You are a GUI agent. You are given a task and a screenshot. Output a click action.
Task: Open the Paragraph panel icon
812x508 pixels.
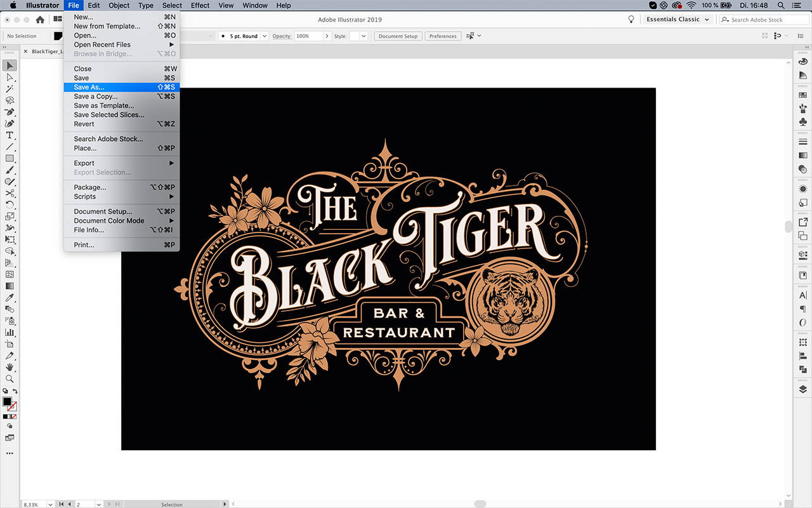pyautogui.click(x=803, y=309)
